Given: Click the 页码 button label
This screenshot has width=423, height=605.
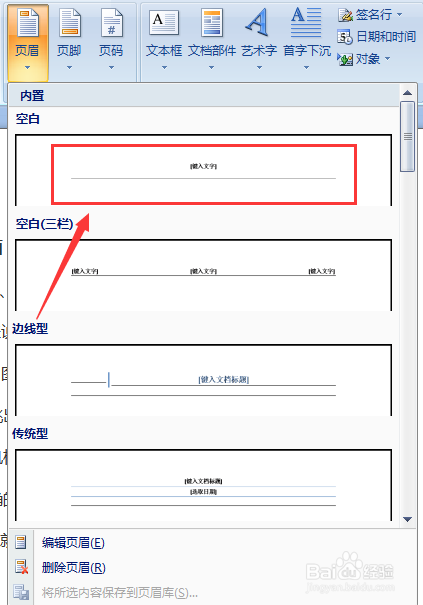Looking at the screenshot, I should click(x=111, y=51).
